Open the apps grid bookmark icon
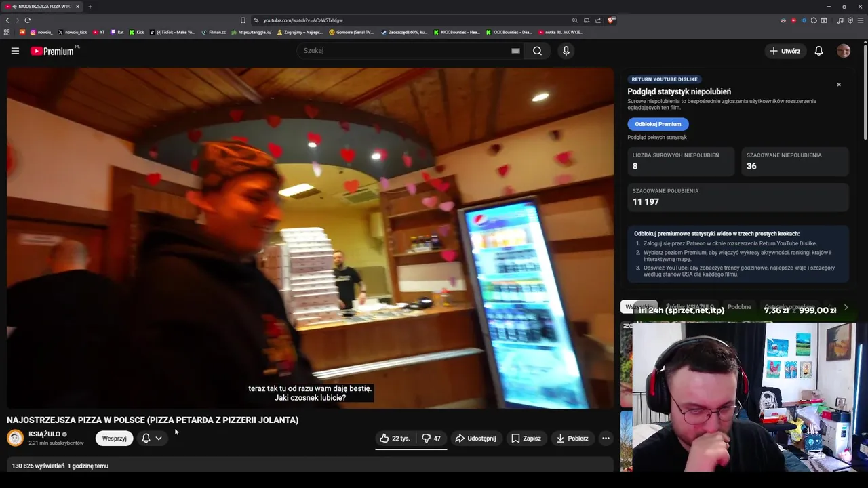This screenshot has height=488, width=868. (7, 32)
